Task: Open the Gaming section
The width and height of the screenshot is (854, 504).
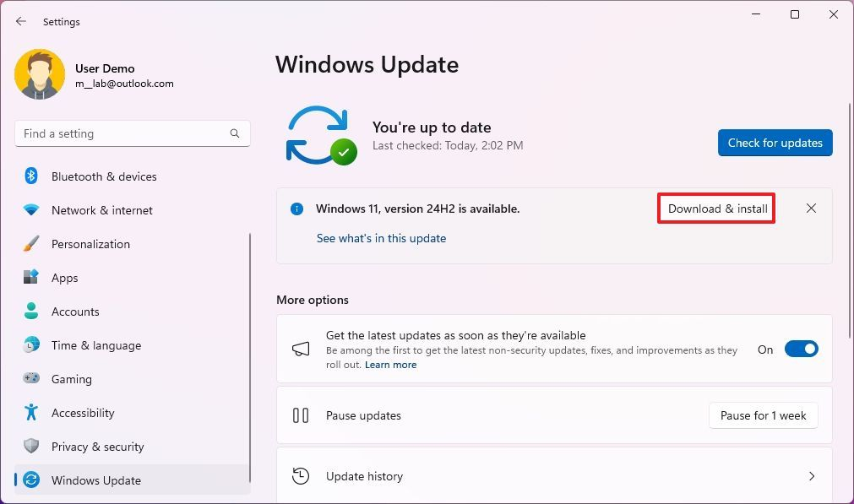Action: (x=131, y=379)
